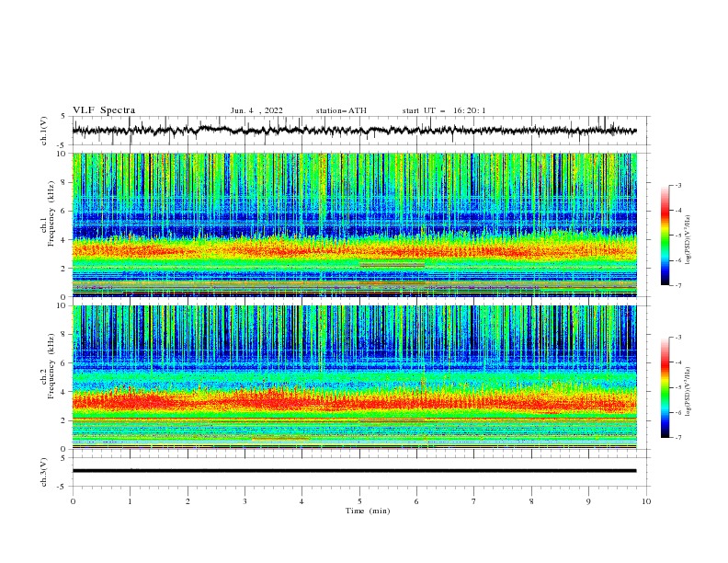Viewport: 728px width, 563px height.
Task: Click the 'ch.3(V)' axis label
Action: coord(44,472)
